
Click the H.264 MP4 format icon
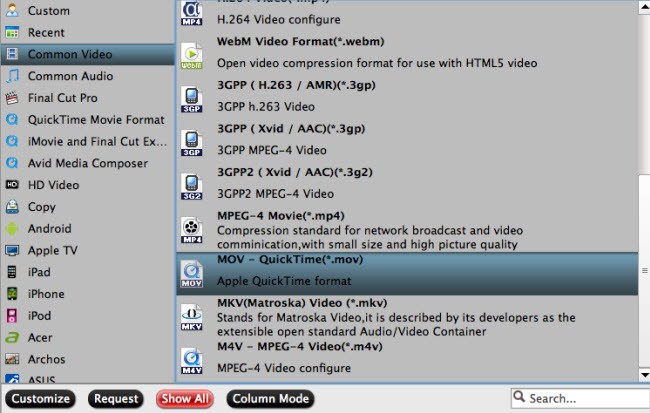coord(192,13)
